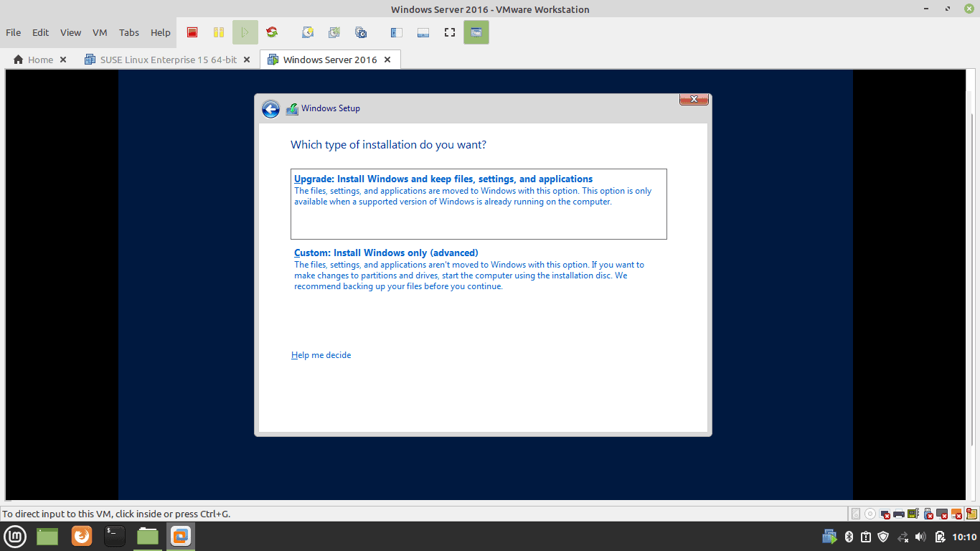Click the red Power Off toolbar icon
This screenshot has height=551, width=980.
pyautogui.click(x=192, y=32)
